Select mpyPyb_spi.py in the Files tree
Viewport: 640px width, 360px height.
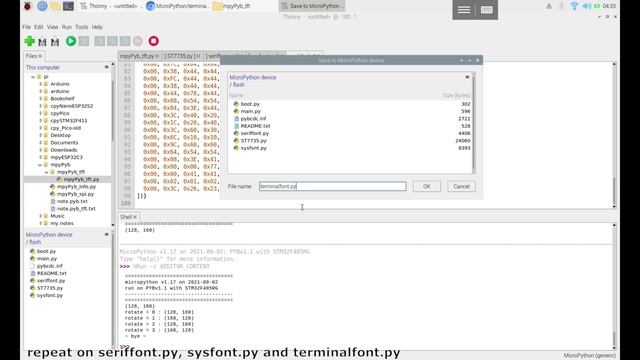(75, 194)
